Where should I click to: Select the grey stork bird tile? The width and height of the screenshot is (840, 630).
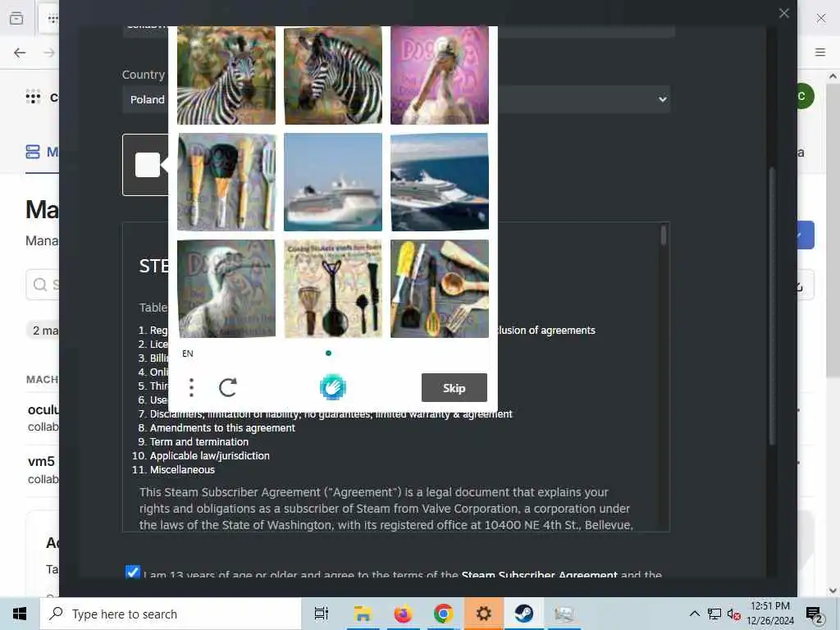226,288
